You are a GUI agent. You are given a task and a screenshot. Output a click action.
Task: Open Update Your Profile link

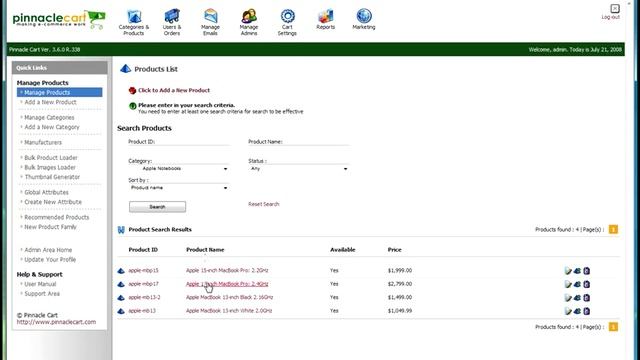tap(50, 260)
